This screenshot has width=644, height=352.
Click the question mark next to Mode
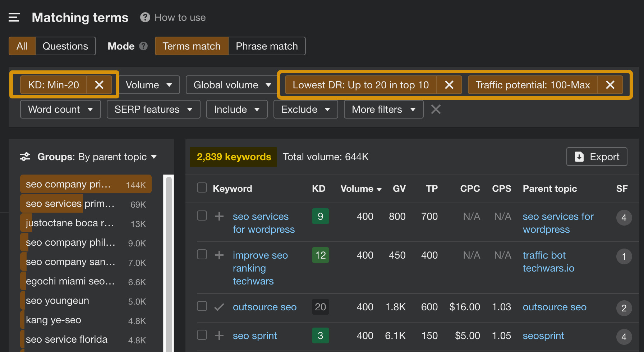point(143,46)
